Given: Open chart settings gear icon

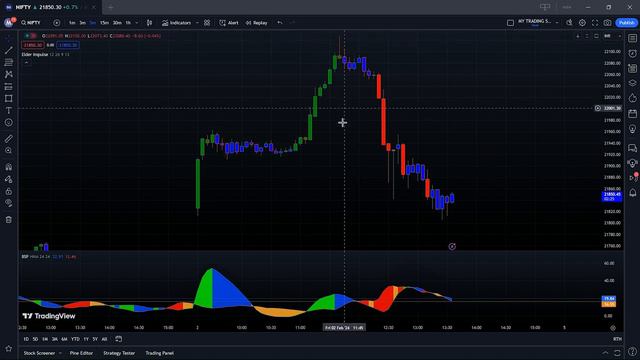Looking at the screenshot, I should pyautogui.click(x=582, y=23).
